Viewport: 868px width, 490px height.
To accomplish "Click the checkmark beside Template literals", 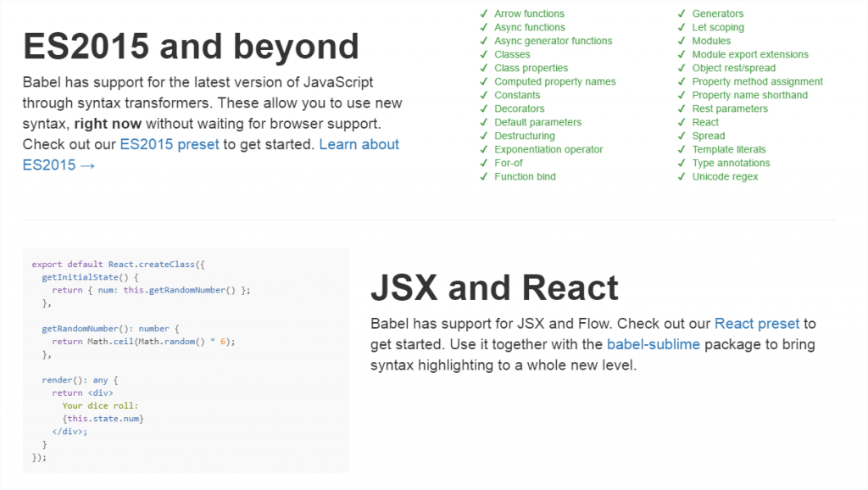I will 682,149.
